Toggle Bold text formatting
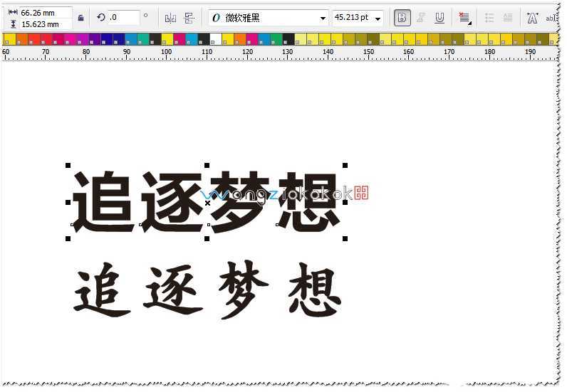 point(402,18)
